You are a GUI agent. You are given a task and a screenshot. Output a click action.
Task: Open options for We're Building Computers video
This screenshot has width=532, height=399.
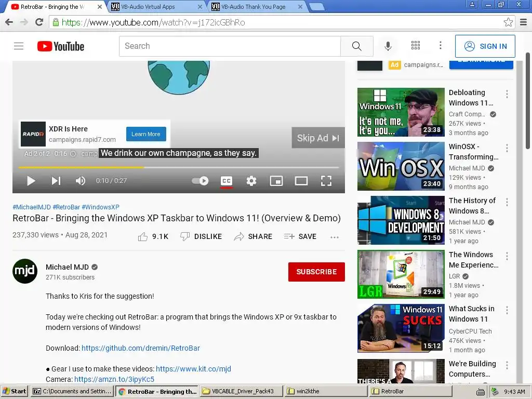pyautogui.click(x=507, y=365)
